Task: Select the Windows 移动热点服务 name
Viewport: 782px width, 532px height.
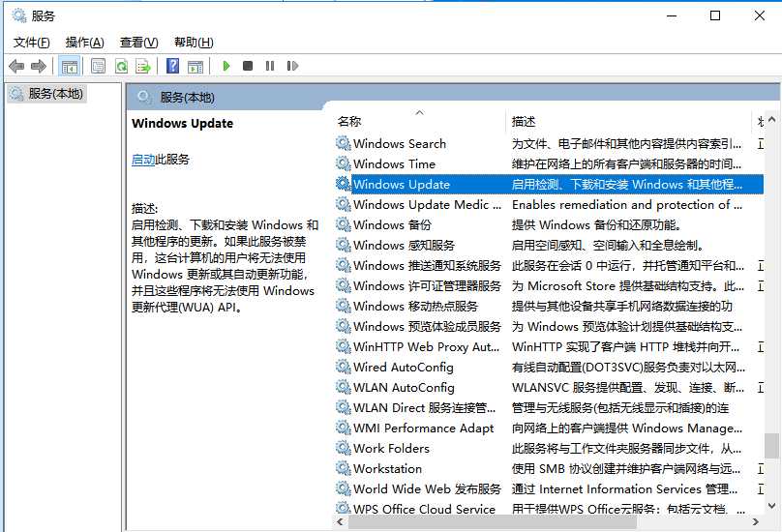Action: pos(415,306)
